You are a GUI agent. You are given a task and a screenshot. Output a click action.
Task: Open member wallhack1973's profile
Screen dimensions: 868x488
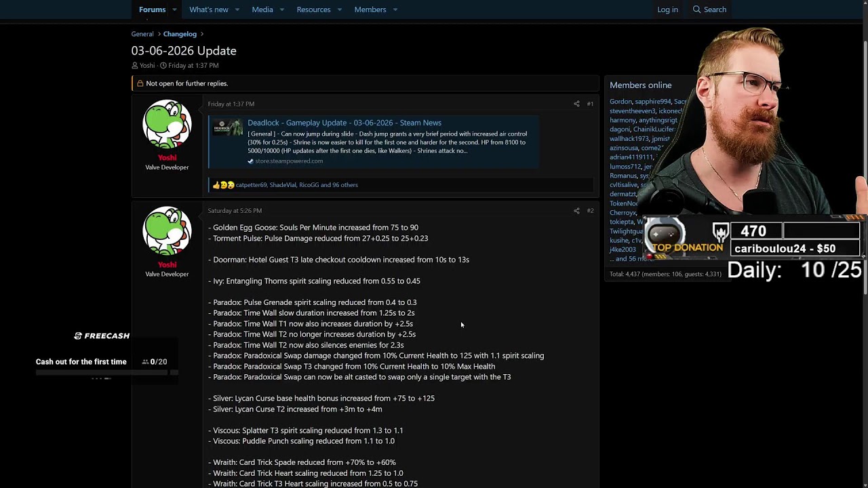[x=629, y=139]
